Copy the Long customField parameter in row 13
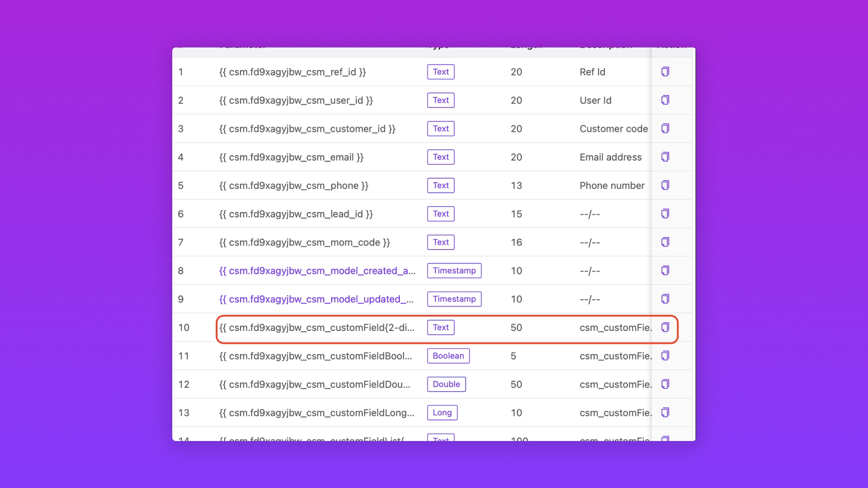The width and height of the screenshot is (868, 488). tap(665, 413)
